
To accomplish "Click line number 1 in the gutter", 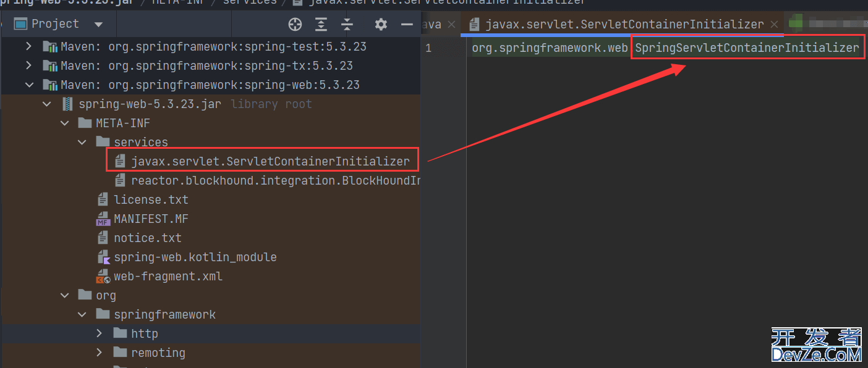I will (428, 48).
